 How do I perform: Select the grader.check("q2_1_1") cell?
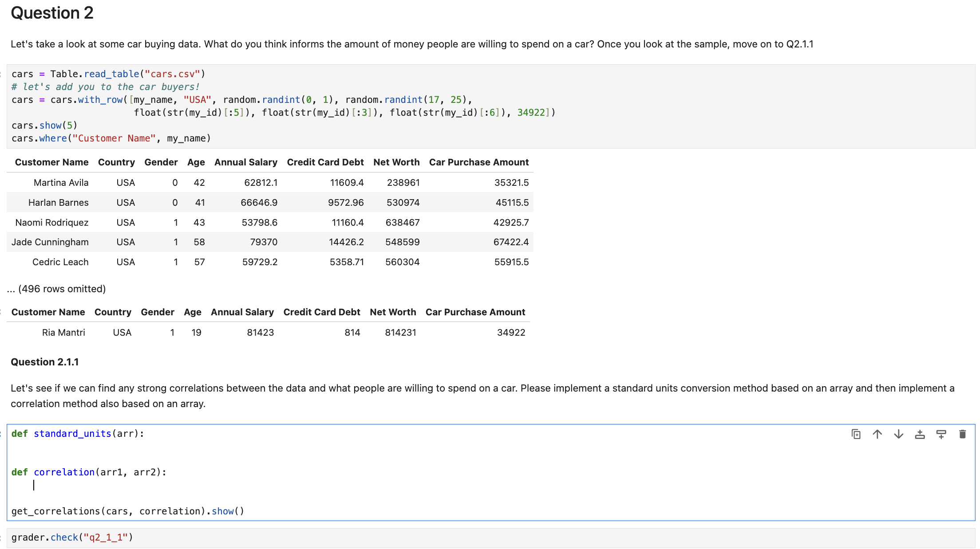pyautogui.click(x=491, y=537)
